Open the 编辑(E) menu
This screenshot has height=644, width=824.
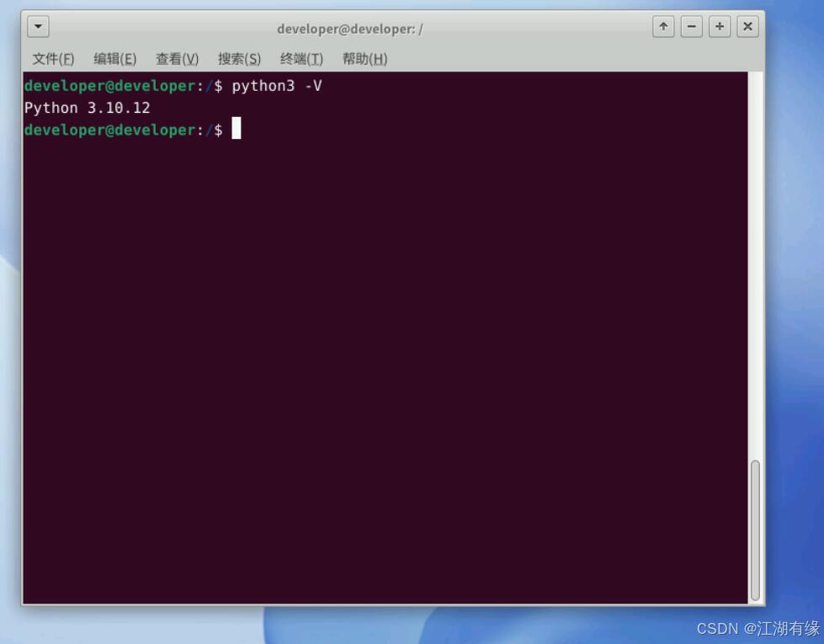point(115,59)
